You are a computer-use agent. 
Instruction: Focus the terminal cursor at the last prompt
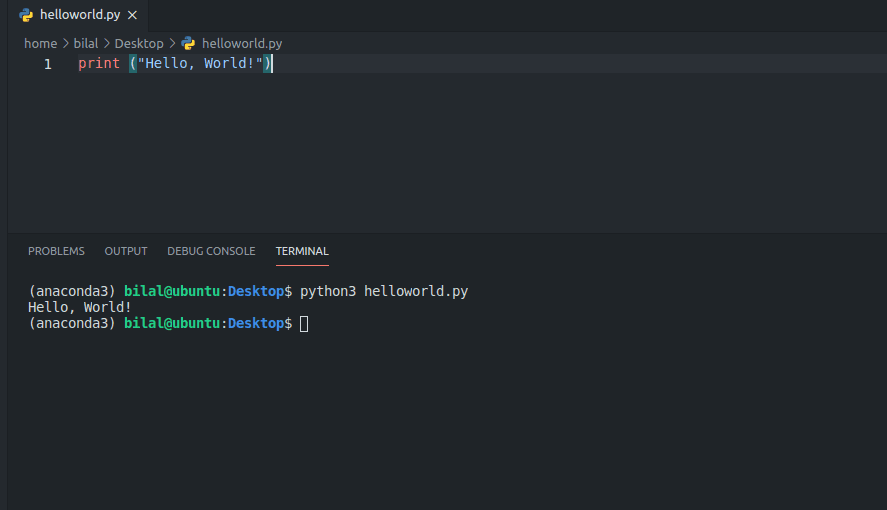(x=304, y=324)
